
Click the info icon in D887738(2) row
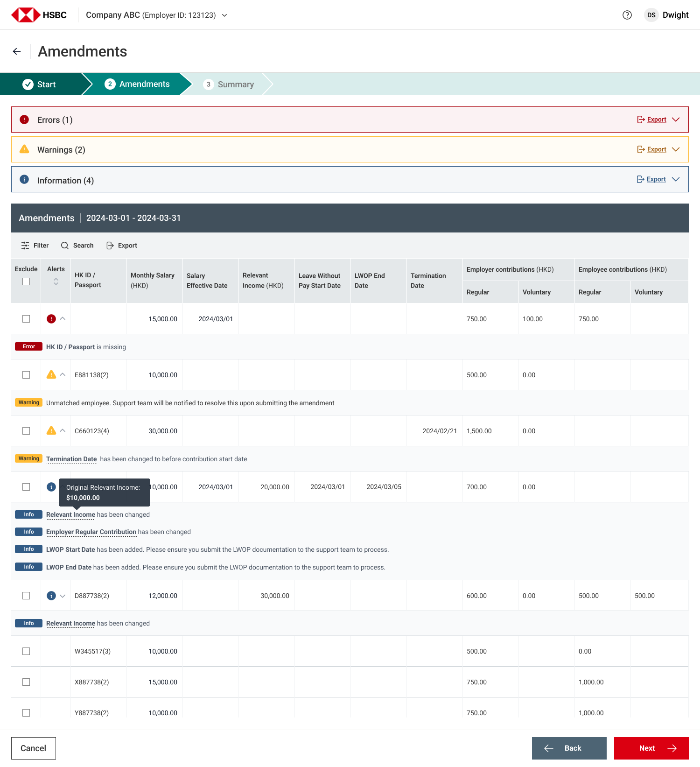click(x=51, y=596)
